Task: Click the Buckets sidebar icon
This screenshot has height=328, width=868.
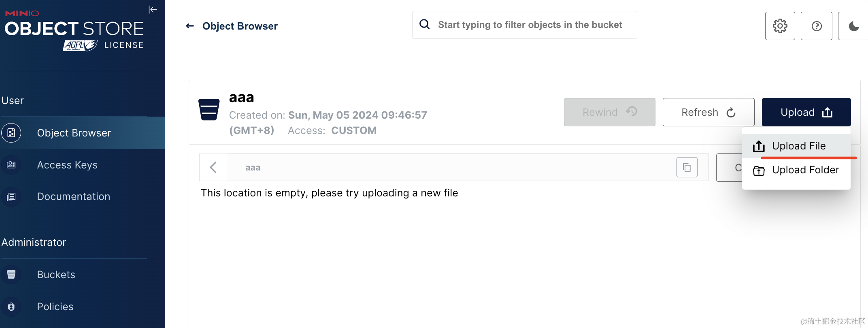Action: pos(11,275)
